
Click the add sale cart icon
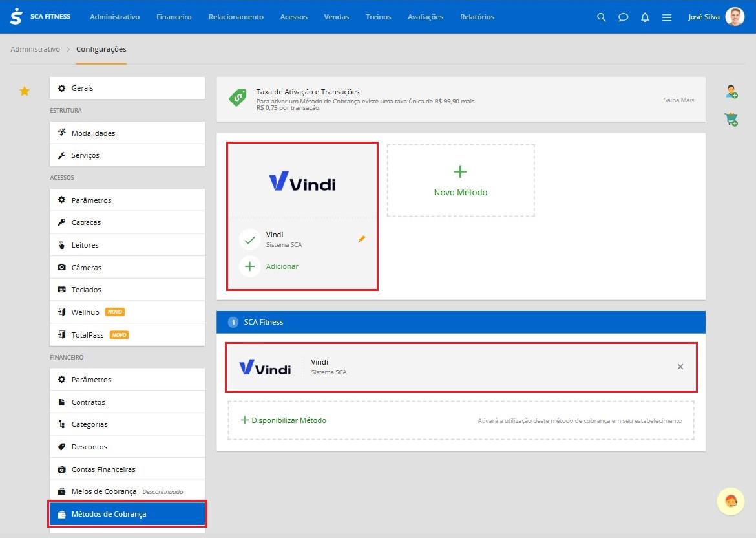(731, 119)
